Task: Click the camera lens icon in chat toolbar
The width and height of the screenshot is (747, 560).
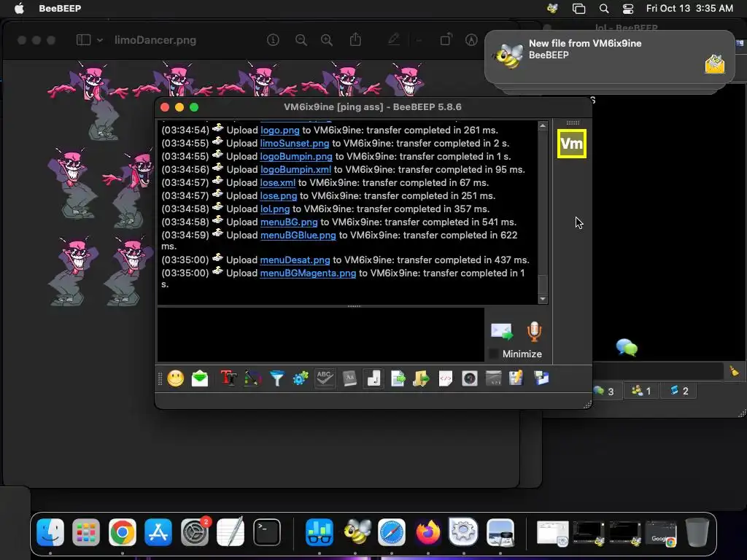Action: [x=470, y=378]
